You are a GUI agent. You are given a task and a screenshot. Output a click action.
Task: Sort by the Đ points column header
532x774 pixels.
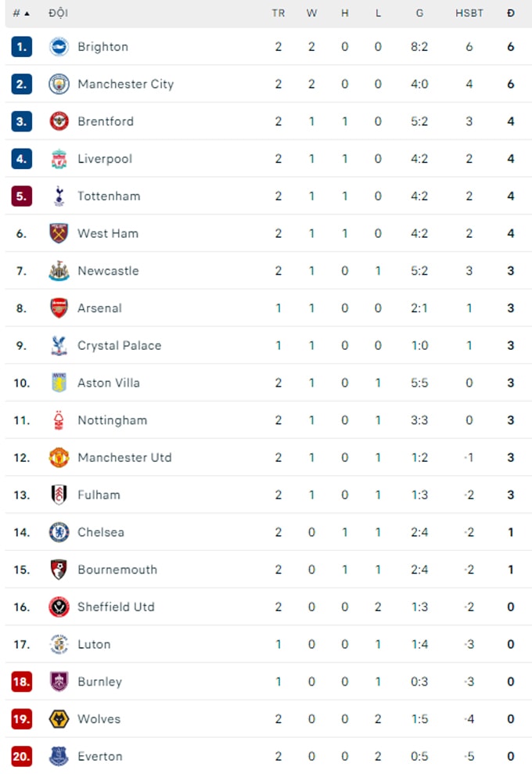pos(511,13)
